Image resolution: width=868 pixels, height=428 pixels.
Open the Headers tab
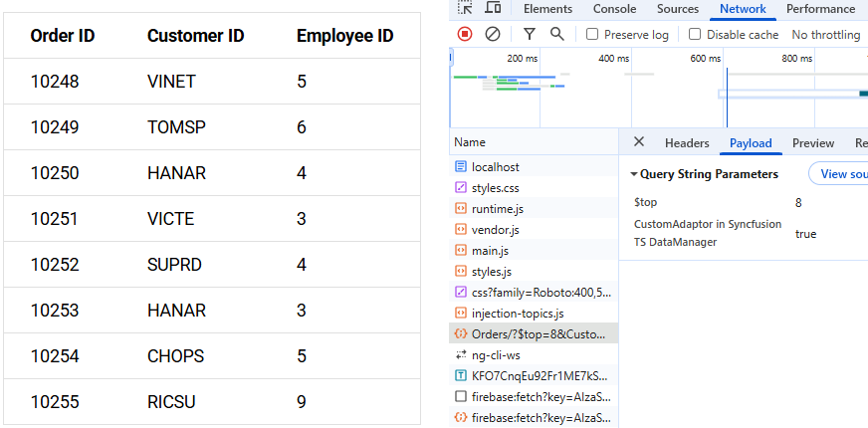687,143
